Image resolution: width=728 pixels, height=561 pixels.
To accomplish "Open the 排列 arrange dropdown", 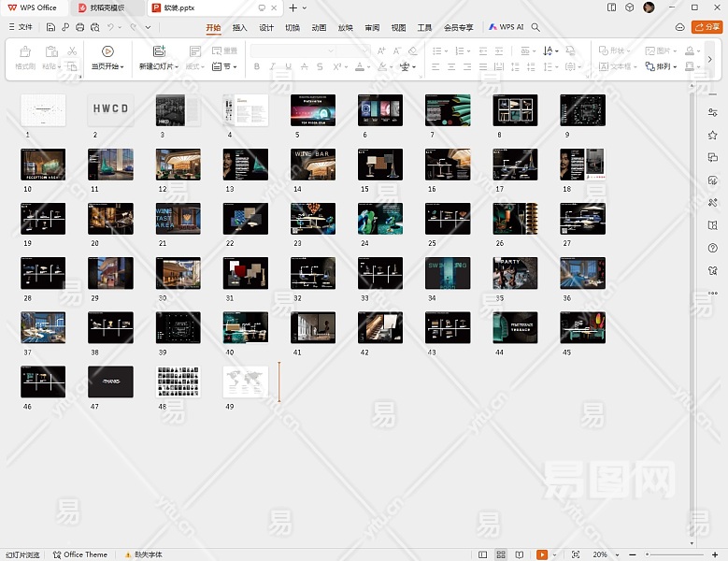I will 665,67.
